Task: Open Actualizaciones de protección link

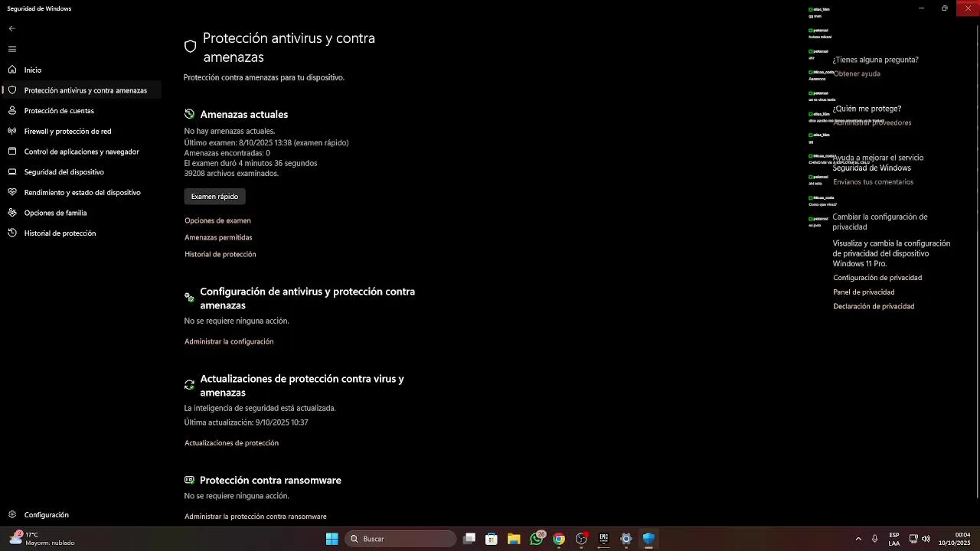Action: coord(231,443)
